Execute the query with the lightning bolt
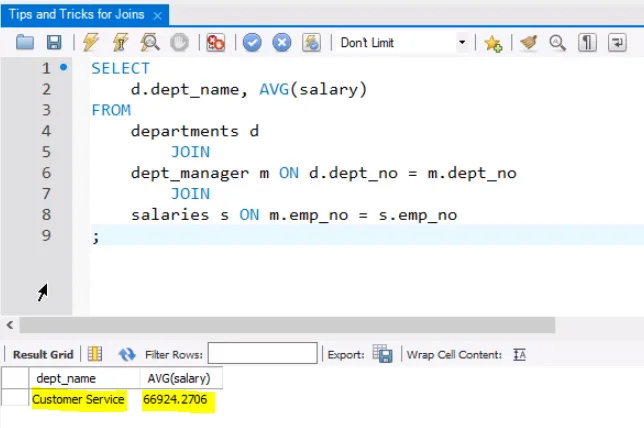This screenshot has height=428, width=644. coord(91,43)
